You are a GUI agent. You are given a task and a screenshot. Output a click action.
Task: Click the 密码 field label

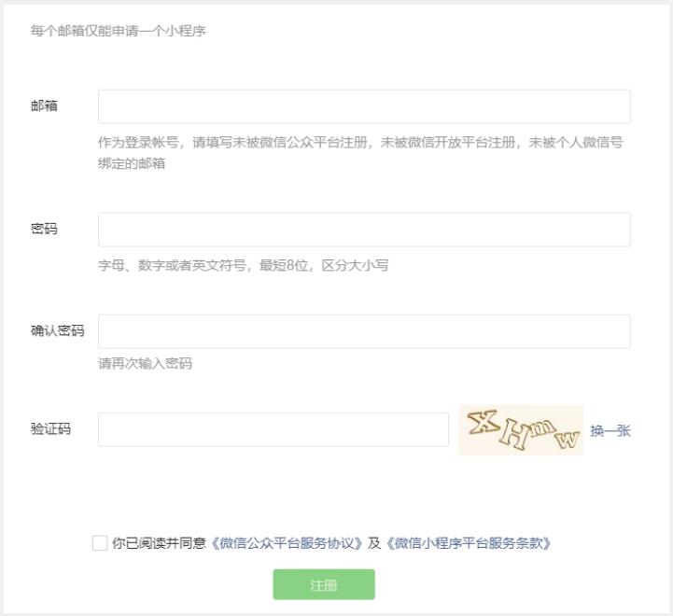click(x=44, y=229)
